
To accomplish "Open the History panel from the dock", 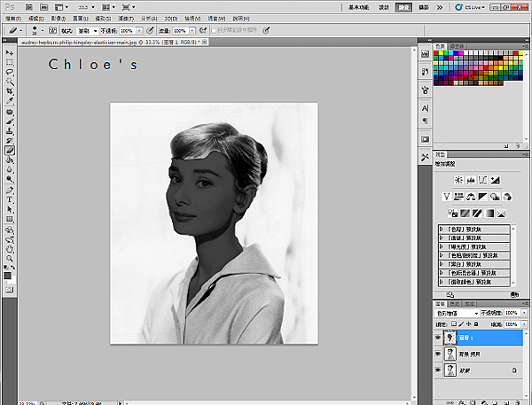I will (425, 72).
